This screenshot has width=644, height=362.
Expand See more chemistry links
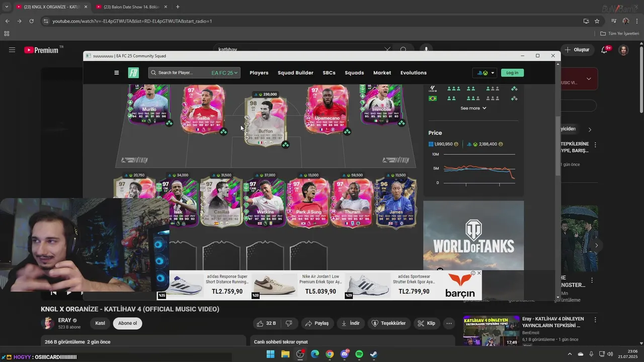473,108
